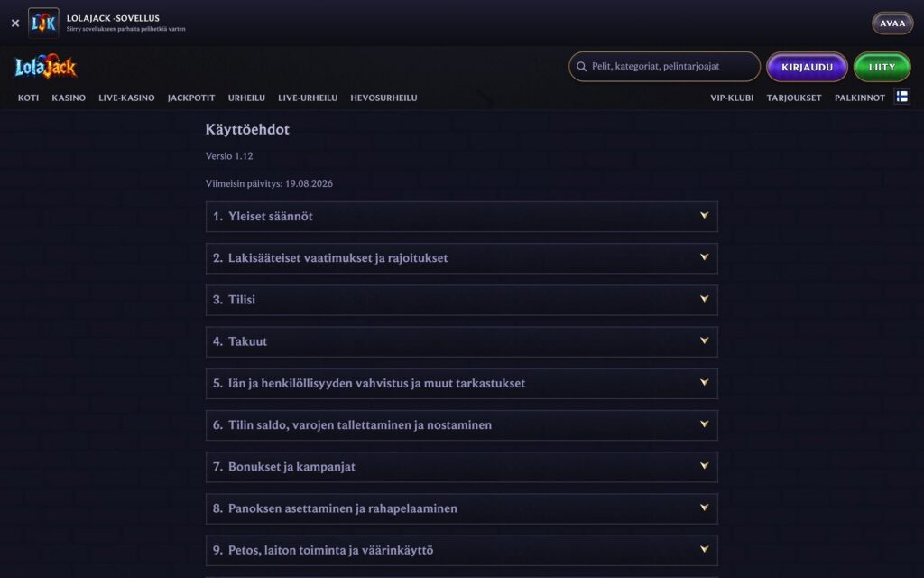Focus the games search field
Viewport: 924px width, 578px height.
pyautogui.click(x=664, y=67)
